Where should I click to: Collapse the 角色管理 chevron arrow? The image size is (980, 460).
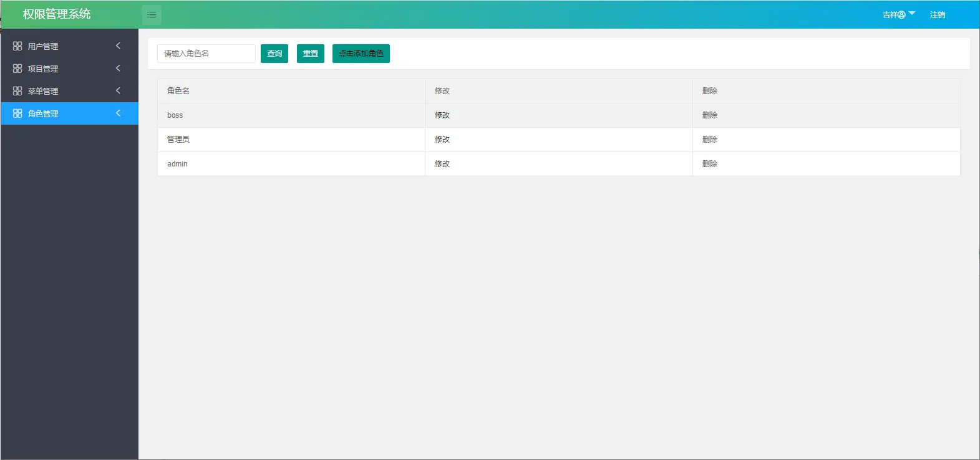pos(118,113)
